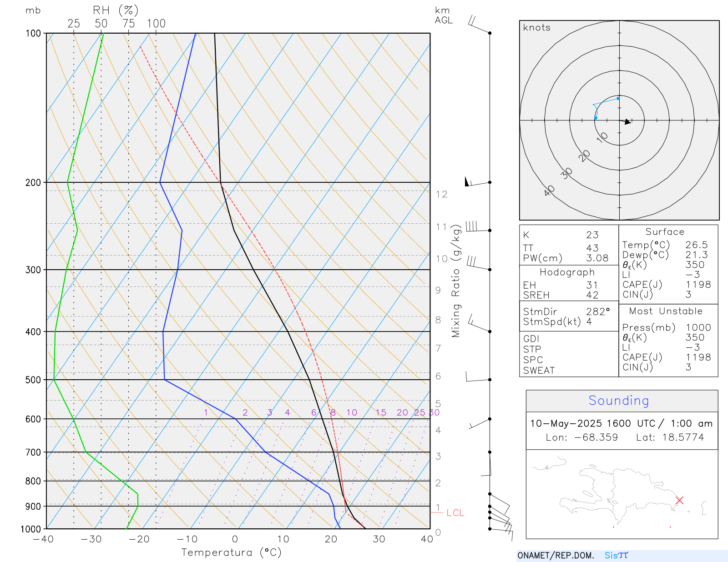This screenshot has height=562, width=728.
Task: Click the "Hodograph" section heading
Action: (x=567, y=272)
